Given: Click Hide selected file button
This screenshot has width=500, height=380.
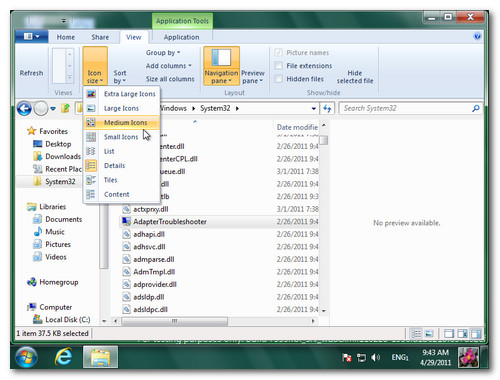Looking at the screenshot, I should point(355,77).
